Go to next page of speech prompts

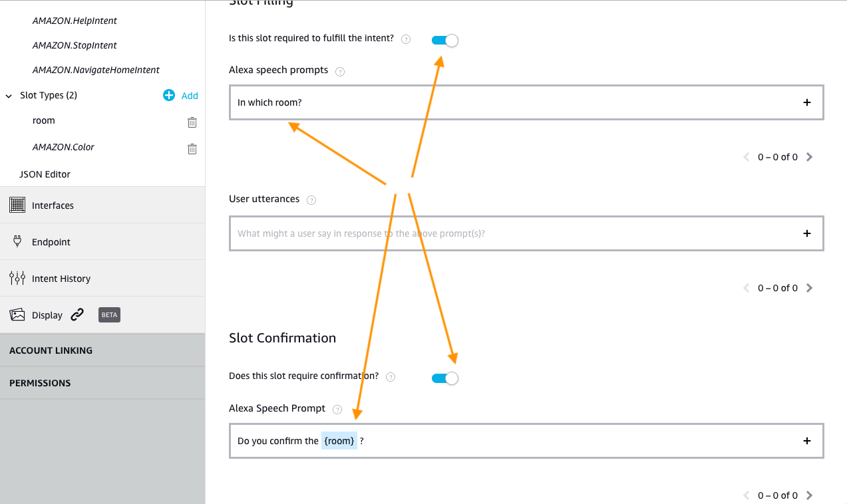[809, 157]
